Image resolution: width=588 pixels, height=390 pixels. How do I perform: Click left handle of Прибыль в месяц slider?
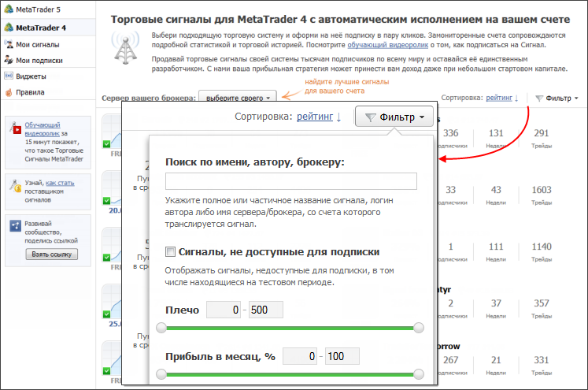point(161,374)
